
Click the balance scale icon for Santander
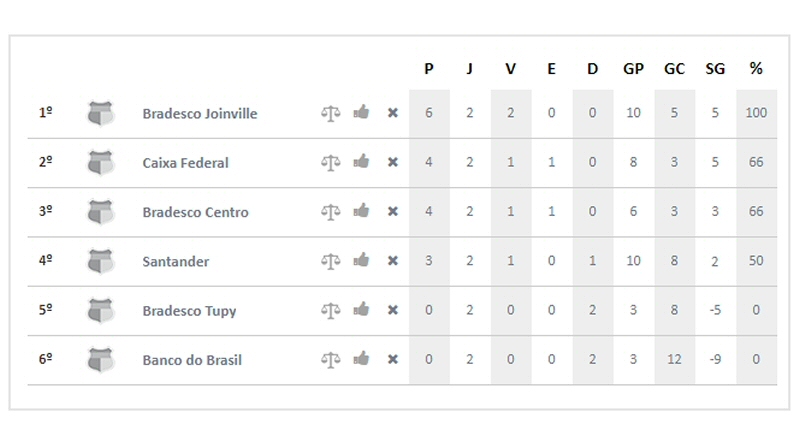pyautogui.click(x=331, y=261)
